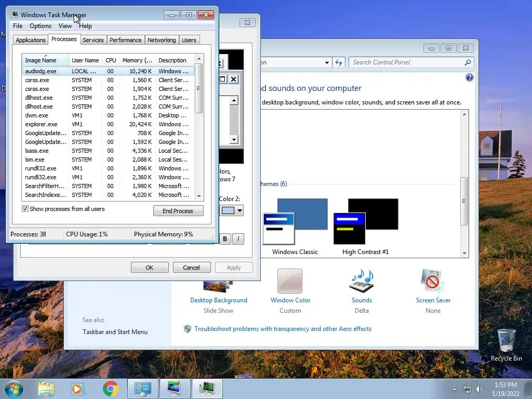The width and height of the screenshot is (532, 399).
Task: Click preview window scroll up arrow
Action: (x=234, y=100)
